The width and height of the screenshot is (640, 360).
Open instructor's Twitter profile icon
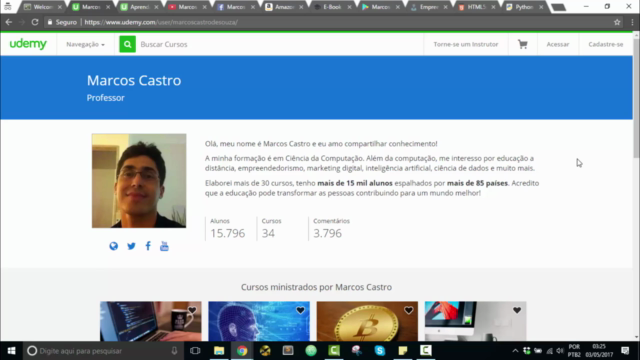131,246
